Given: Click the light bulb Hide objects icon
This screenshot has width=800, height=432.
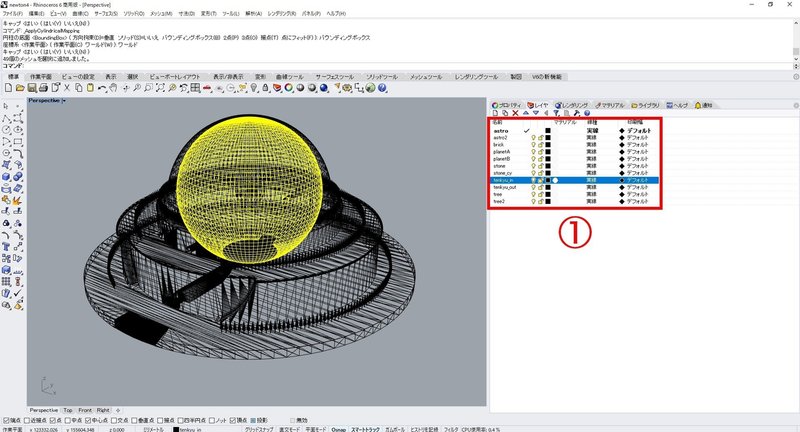Looking at the screenshot, I should click(x=253, y=88).
